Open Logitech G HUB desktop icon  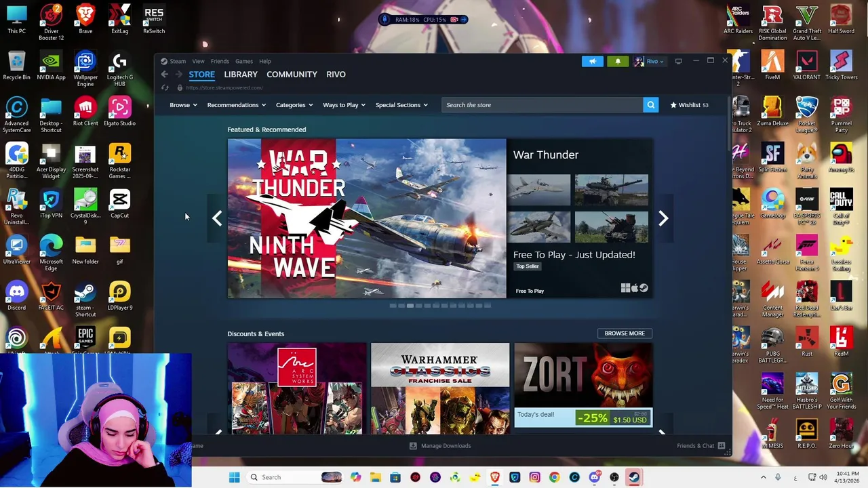[x=119, y=68]
